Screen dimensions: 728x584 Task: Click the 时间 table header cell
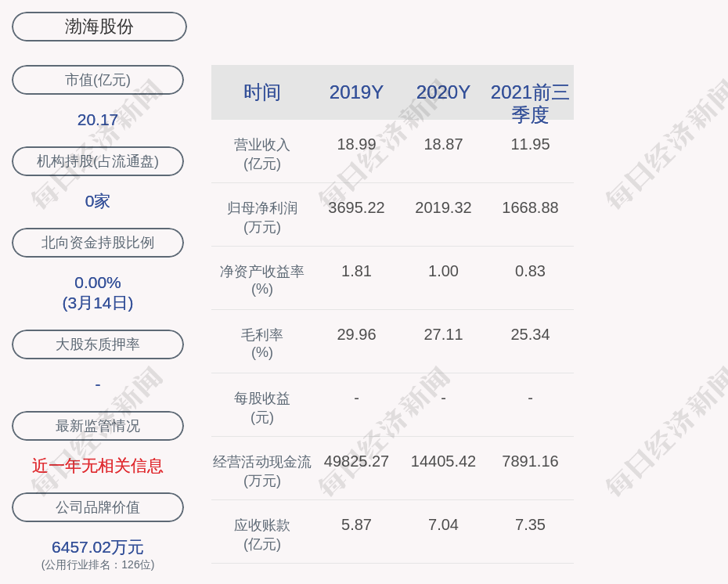pos(262,92)
